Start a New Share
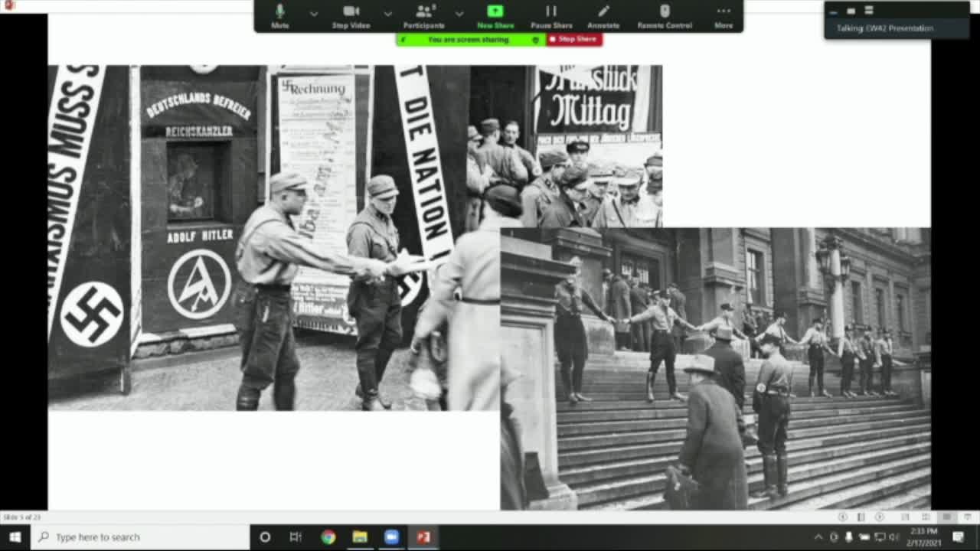The image size is (980, 551). (x=495, y=16)
